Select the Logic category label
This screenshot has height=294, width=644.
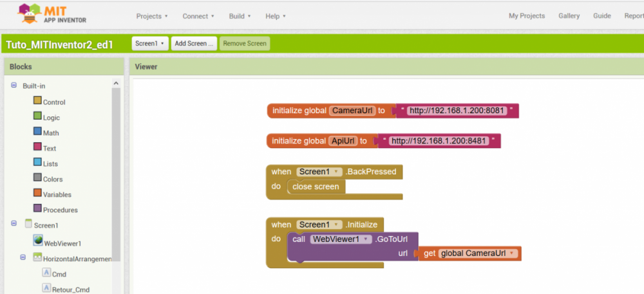[x=52, y=118]
